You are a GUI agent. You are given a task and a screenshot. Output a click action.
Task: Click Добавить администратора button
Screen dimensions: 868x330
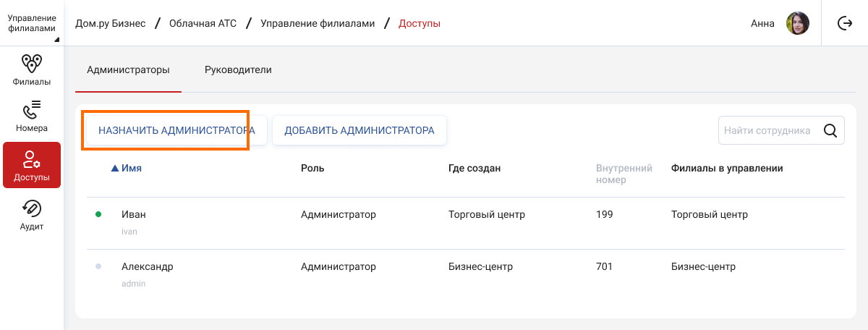(x=359, y=131)
